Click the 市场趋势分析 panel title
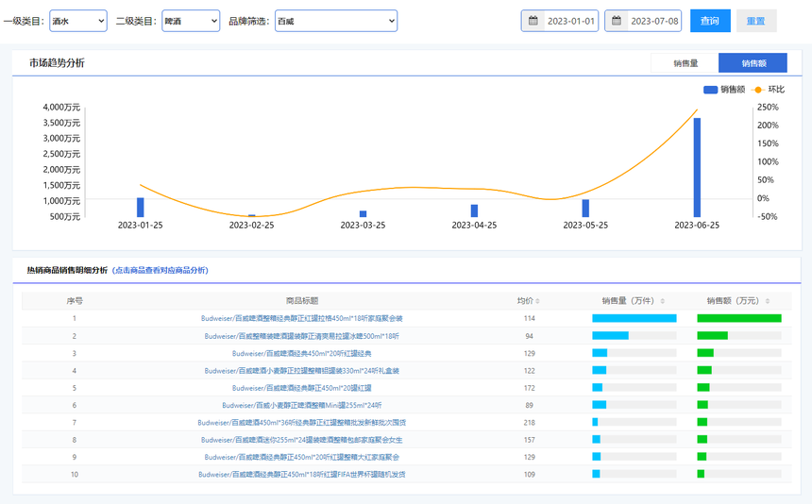 point(57,63)
